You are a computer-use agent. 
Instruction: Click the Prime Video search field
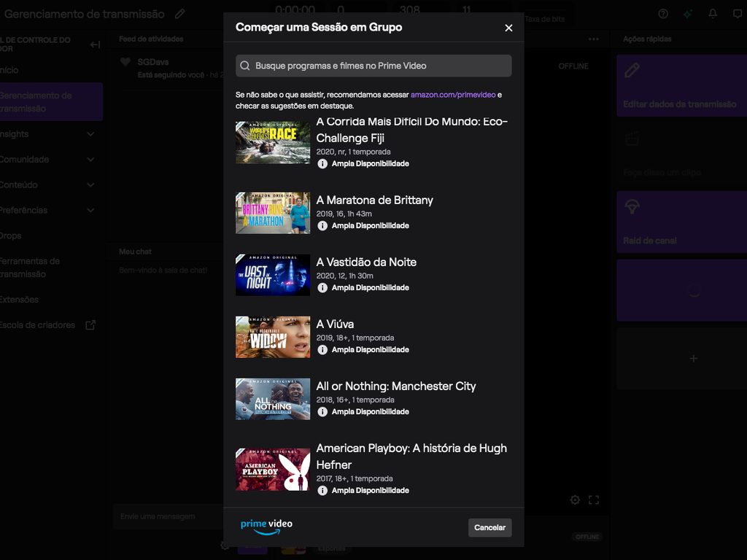(373, 66)
